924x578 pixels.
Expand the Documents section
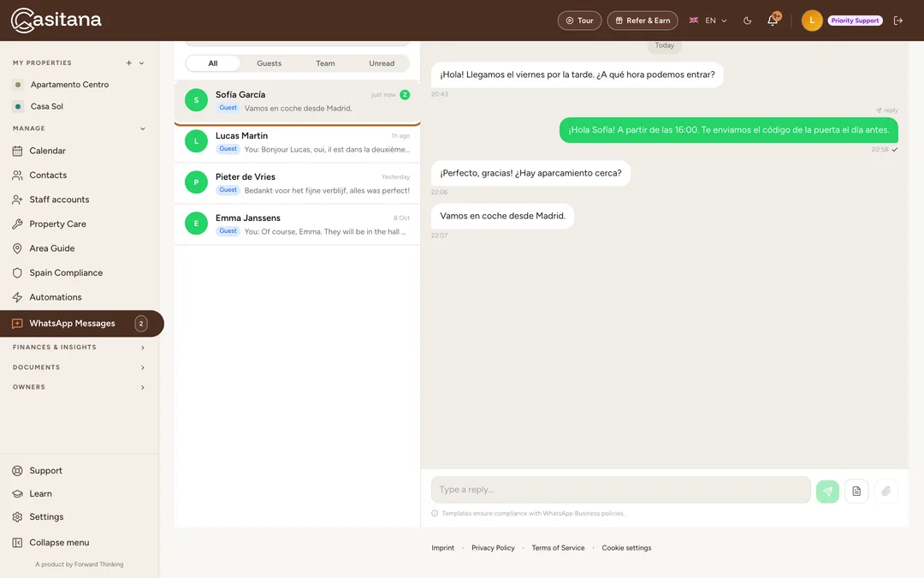point(79,367)
